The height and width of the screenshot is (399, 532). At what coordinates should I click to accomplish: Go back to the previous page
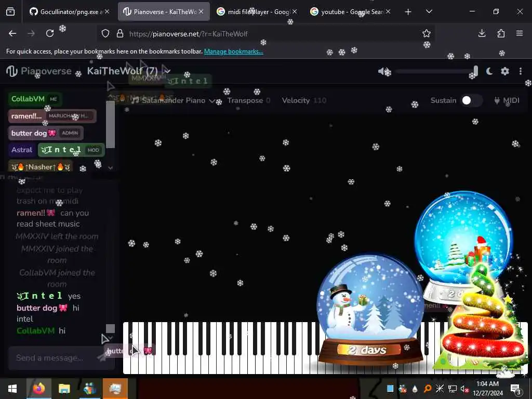pyautogui.click(x=12, y=33)
